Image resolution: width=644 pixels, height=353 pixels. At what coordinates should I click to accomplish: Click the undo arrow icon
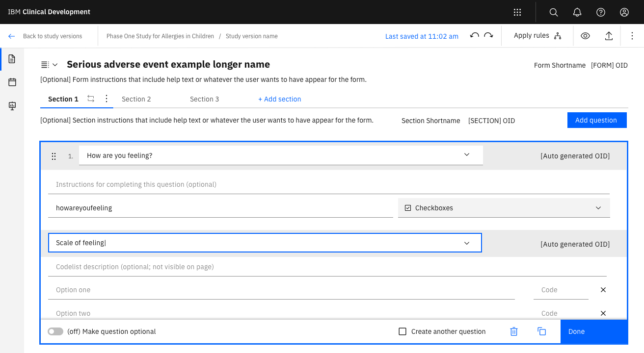(x=474, y=36)
